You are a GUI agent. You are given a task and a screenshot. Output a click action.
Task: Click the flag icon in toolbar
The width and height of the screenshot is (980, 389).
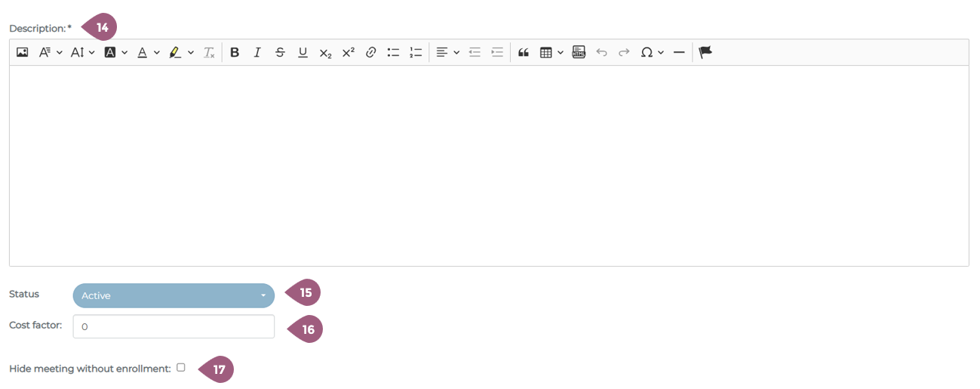(x=705, y=52)
